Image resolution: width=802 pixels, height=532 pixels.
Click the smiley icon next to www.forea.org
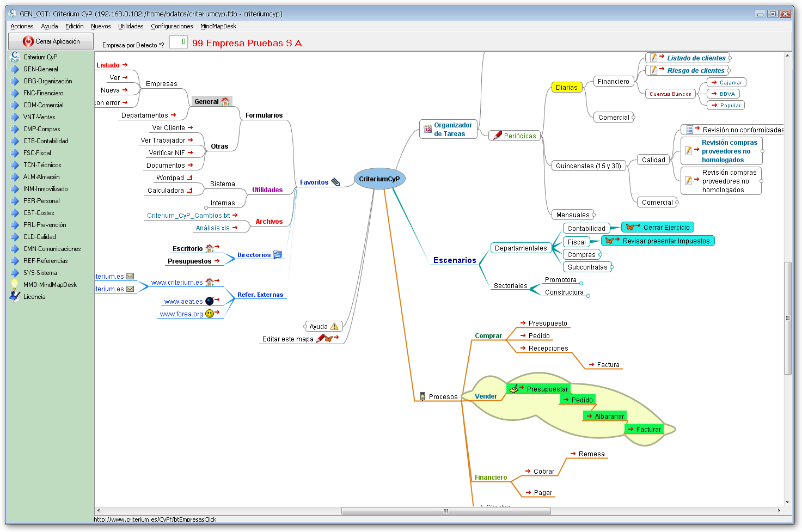tap(209, 314)
